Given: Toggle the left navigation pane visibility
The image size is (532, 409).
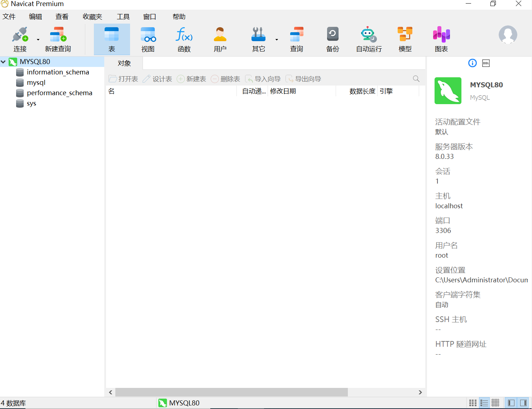Looking at the screenshot, I should [511, 403].
